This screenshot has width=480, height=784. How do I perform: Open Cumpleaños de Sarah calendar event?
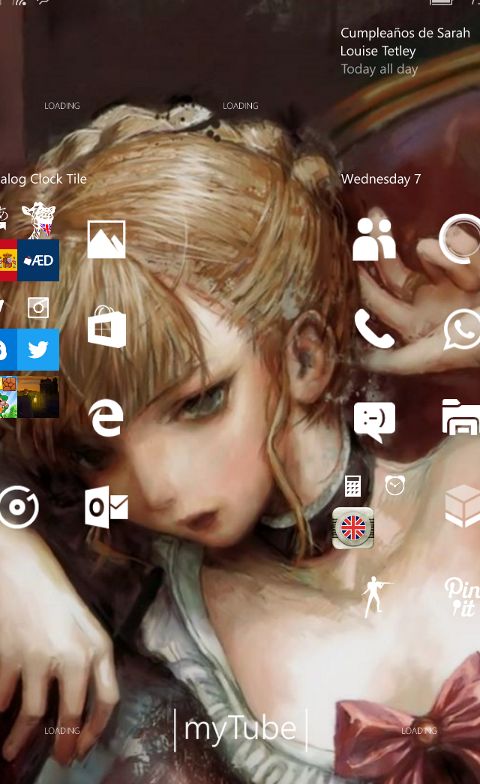pos(405,50)
